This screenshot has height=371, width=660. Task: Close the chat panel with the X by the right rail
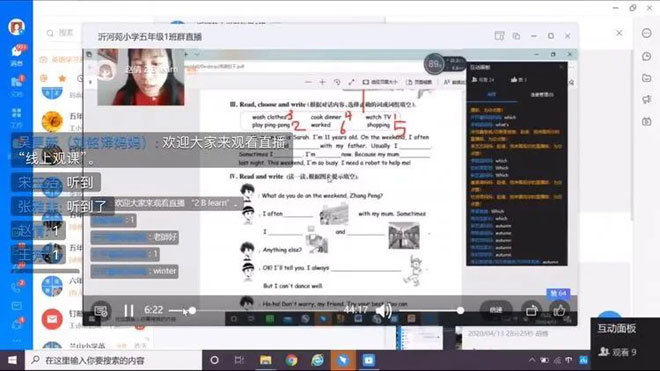pos(619,33)
